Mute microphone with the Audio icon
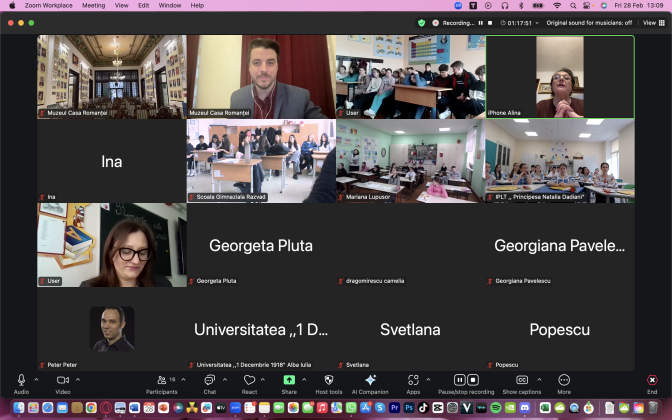Screen dimensions: 672x420 (21, 381)
